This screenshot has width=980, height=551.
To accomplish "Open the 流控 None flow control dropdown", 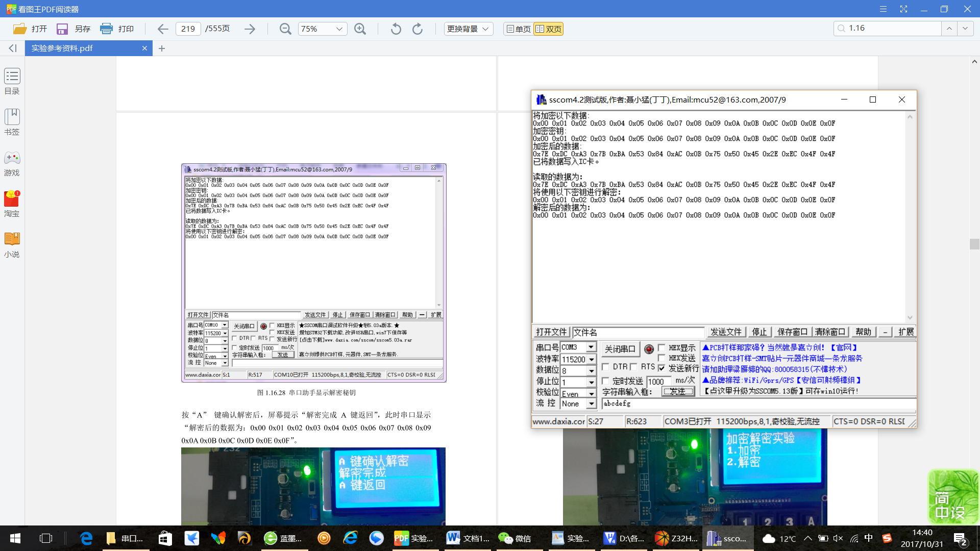I will (591, 404).
